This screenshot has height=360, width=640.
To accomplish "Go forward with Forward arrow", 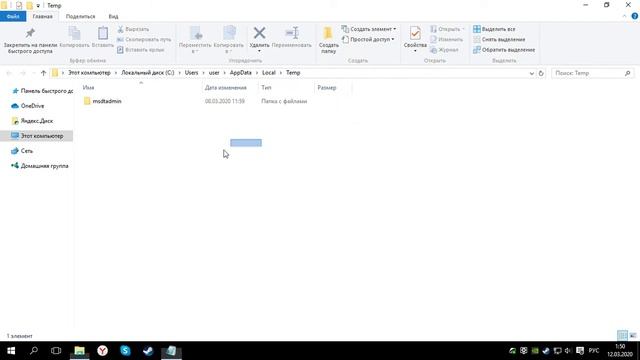I will [23, 73].
